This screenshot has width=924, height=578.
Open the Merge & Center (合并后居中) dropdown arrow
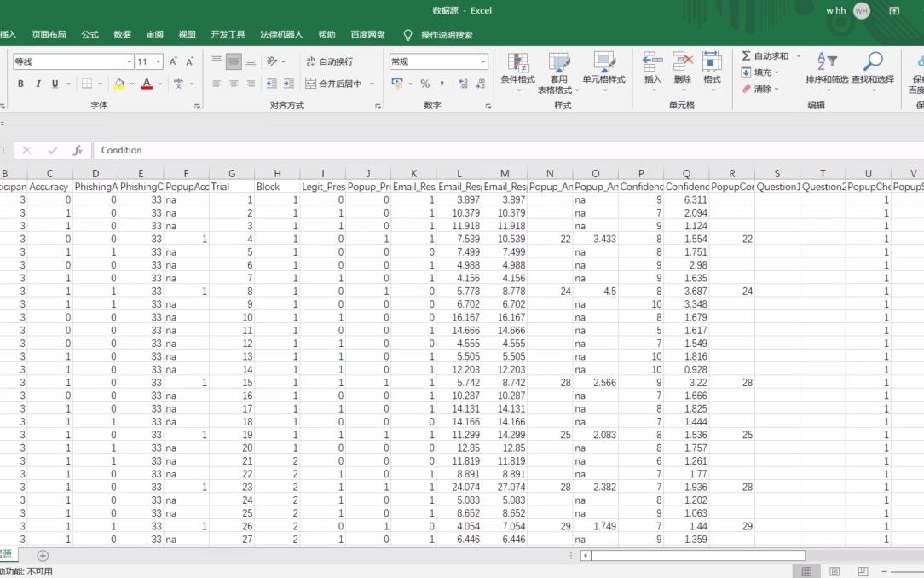tap(372, 84)
